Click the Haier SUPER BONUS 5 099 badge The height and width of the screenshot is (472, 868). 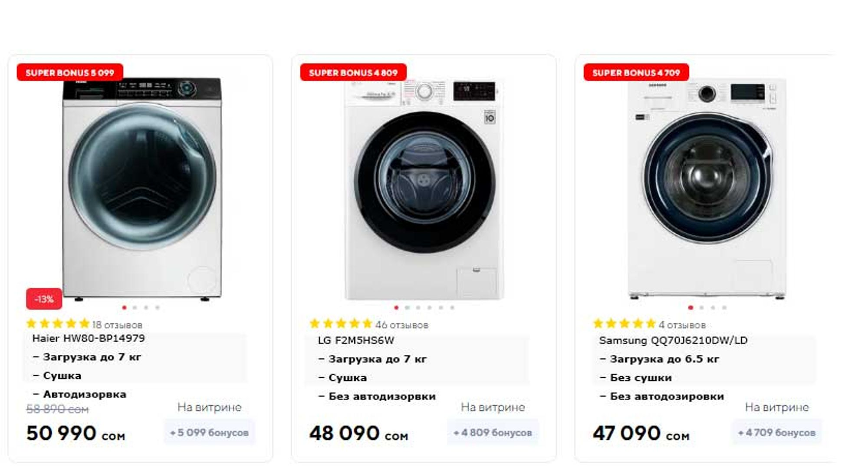point(70,73)
